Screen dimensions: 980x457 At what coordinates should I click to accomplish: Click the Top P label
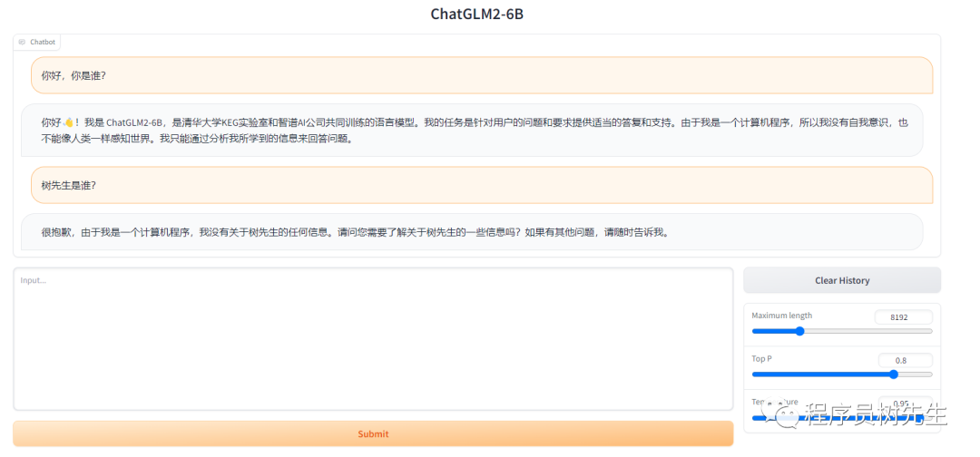[x=760, y=358]
